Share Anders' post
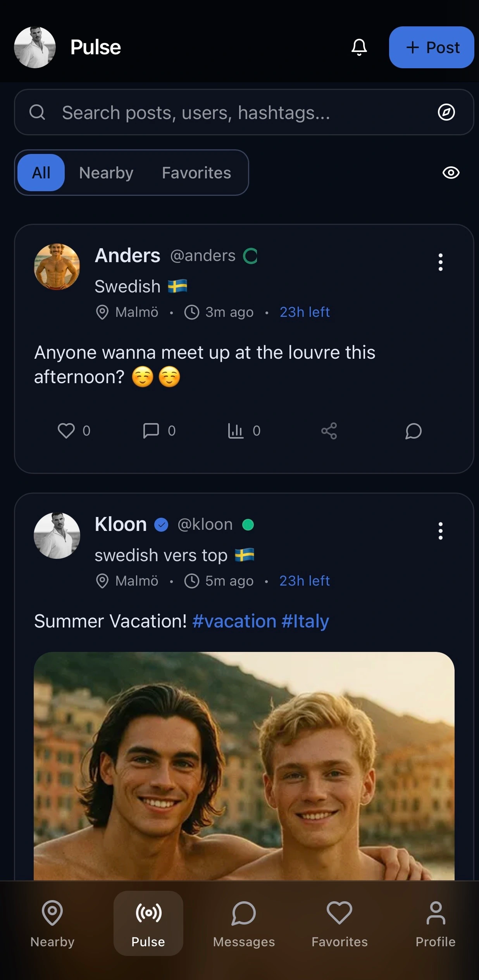This screenshot has width=479, height=980. pos(329,431)
